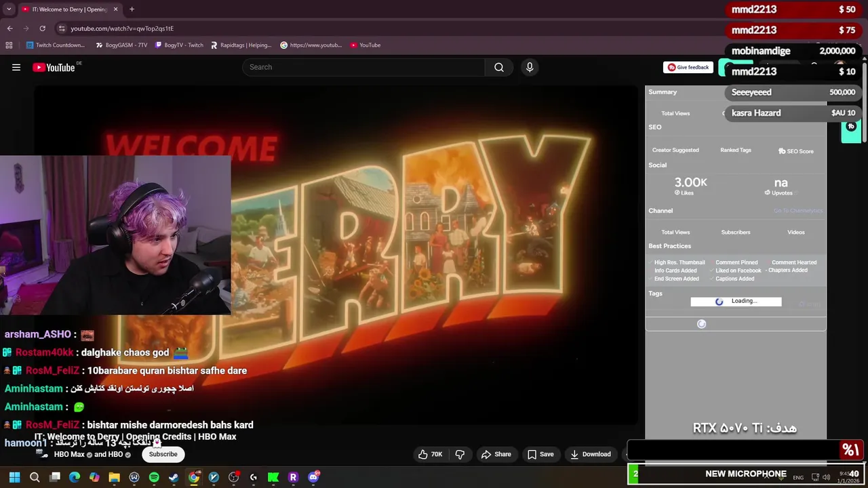
Task: Open the site information icon in address bar
Action: tap(62, 28)
